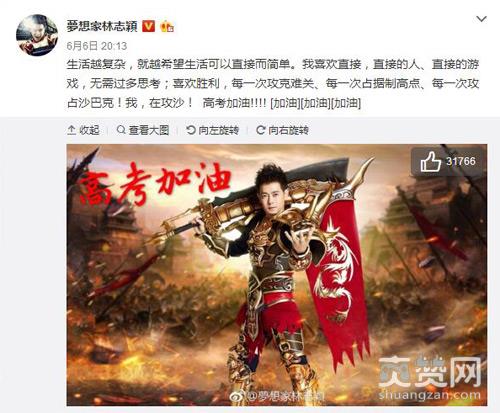The height and width of the screenshot is (413, 500).
Task: Like the photo with thumbs-up icon
Action: click(x=430, y=162)
